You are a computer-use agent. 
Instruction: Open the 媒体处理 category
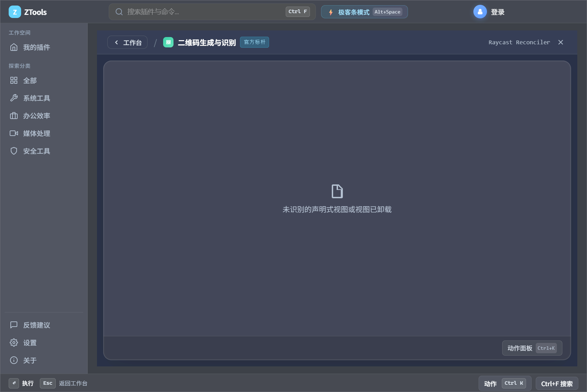click(44, 134)
